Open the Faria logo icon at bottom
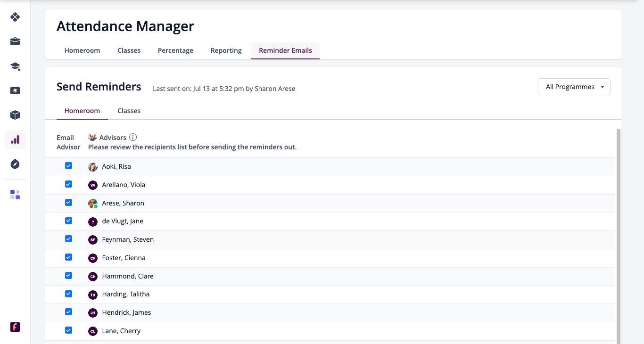644x344 pixels. [x=15, y=327]
